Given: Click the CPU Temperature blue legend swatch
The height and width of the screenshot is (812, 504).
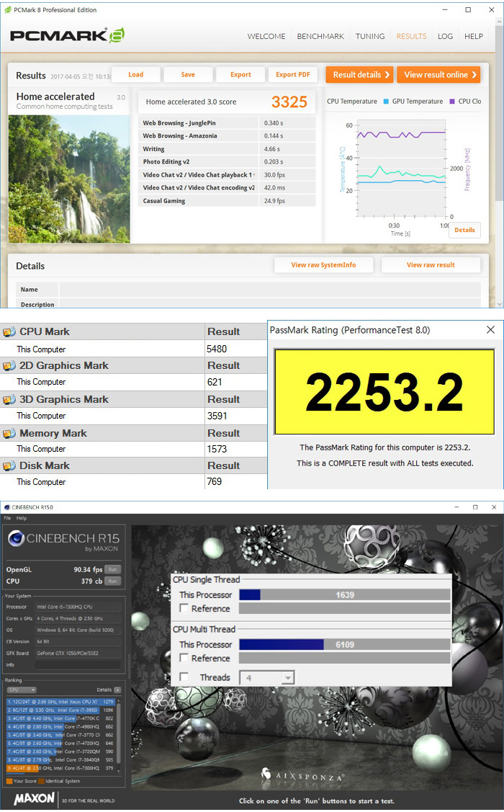Looking at the screenshot, I should click(385, 102).
